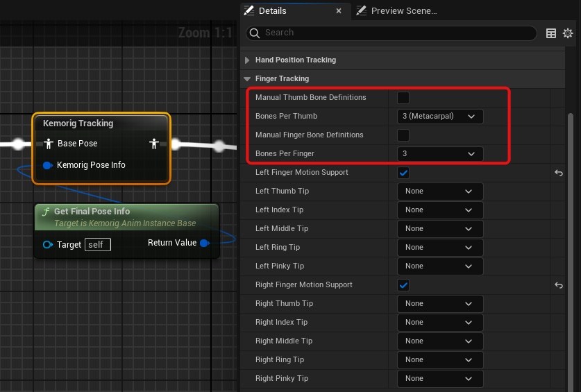
Task: Uncheck Right Finger Motion Support
Action: (x=403, y=285)
